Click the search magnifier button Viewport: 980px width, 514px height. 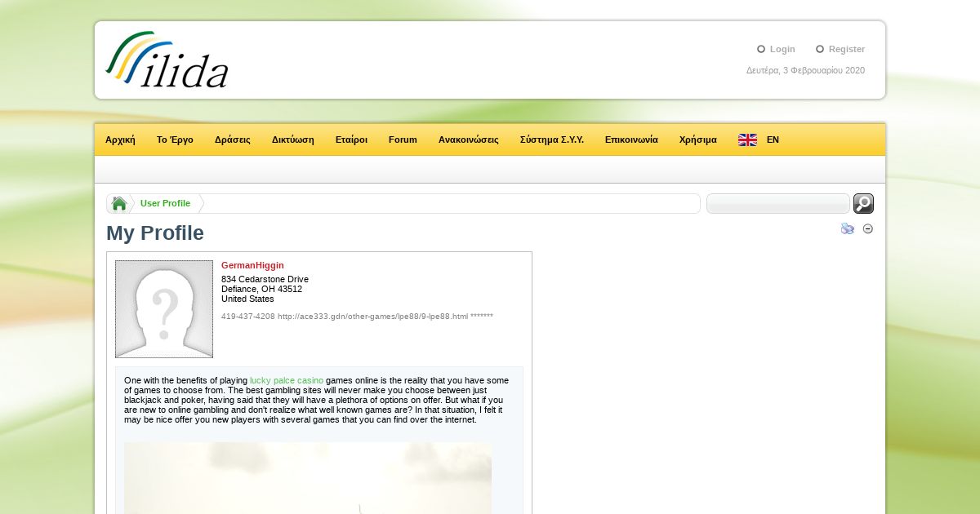coord(863,204)
